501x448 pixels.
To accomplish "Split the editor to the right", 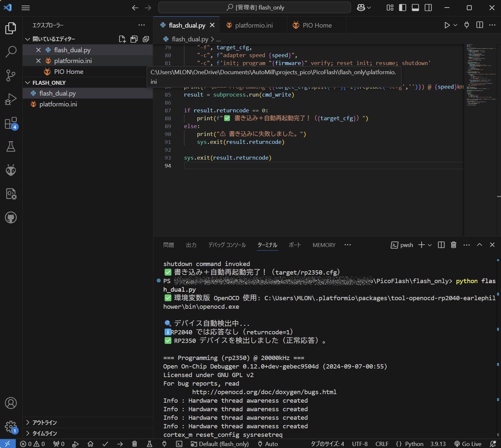I will click(480, 25).
